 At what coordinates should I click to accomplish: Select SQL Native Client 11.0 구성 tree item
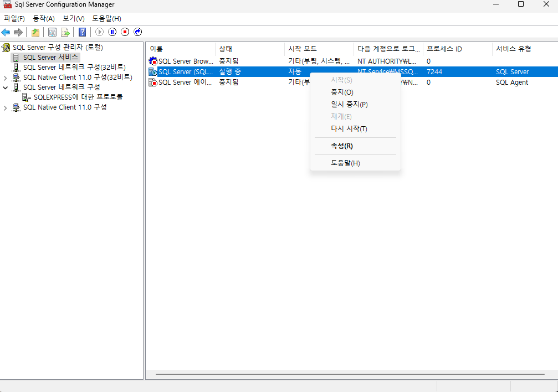(65, 107)
